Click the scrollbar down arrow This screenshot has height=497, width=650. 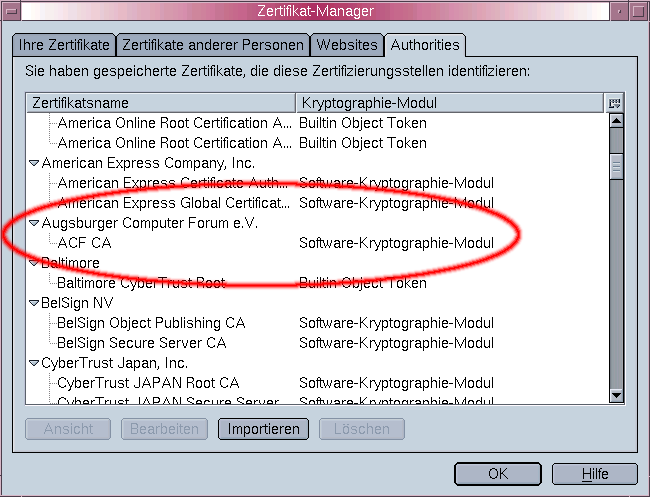point(616,395)
